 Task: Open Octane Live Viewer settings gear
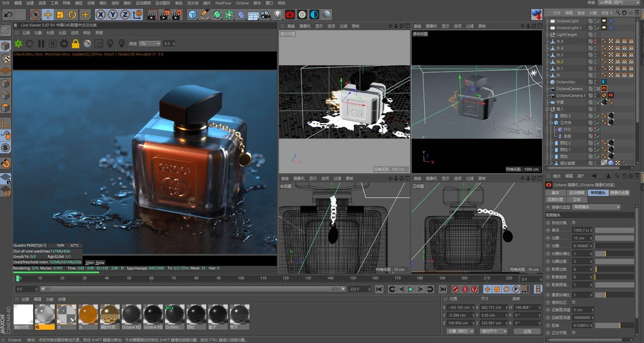64,43
